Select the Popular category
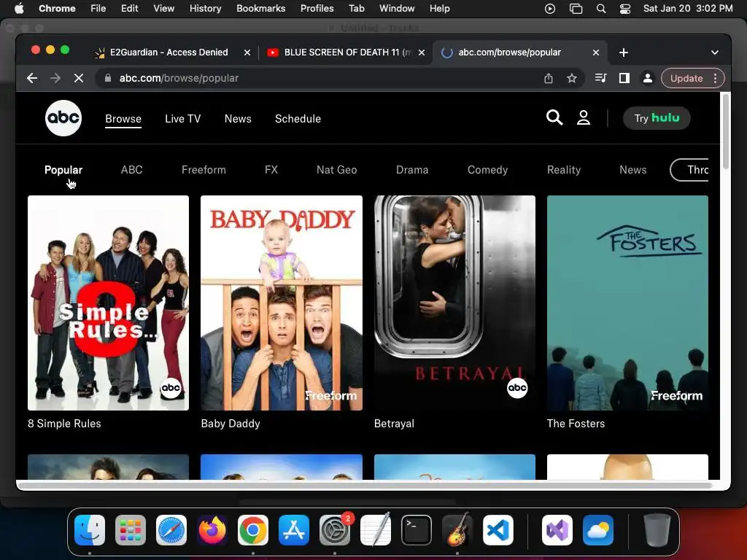The height and width of the screenshot is (560, 747). (63, 170)
